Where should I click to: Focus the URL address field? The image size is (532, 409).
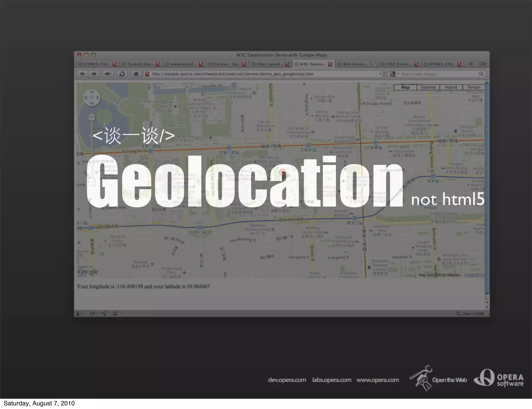point(264,74)
